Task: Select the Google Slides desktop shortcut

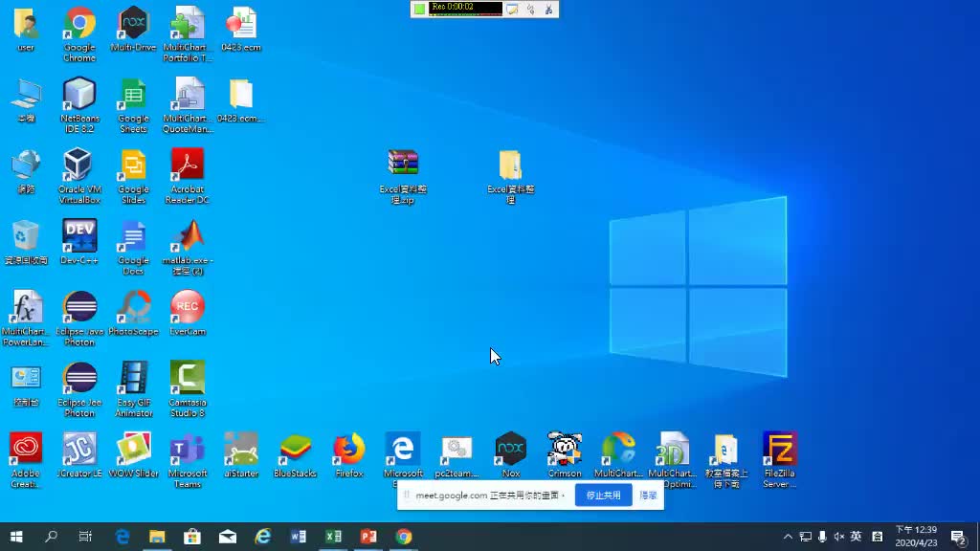Action: pyautogui.click(x=133, y=176)
